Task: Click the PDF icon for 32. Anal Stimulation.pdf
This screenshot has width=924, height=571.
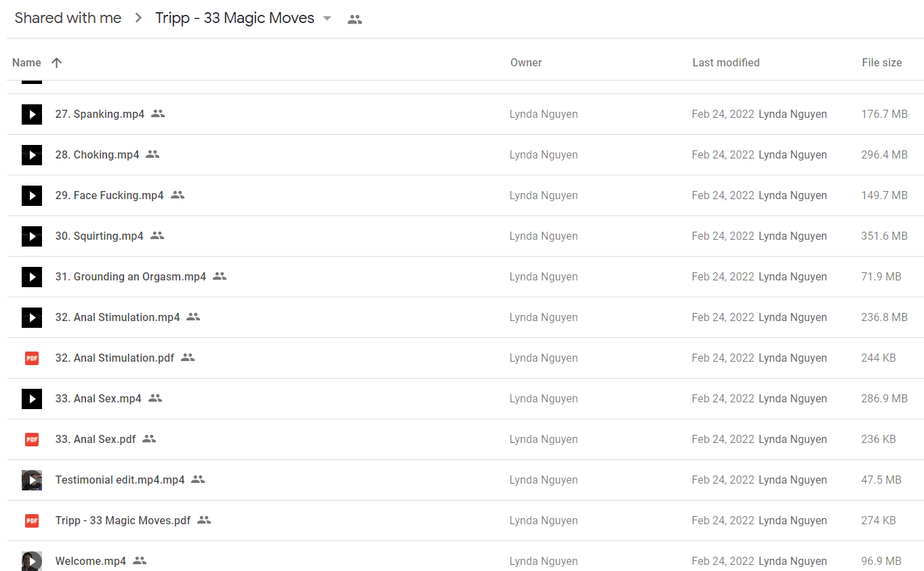Action: click(x=32, y=358)
